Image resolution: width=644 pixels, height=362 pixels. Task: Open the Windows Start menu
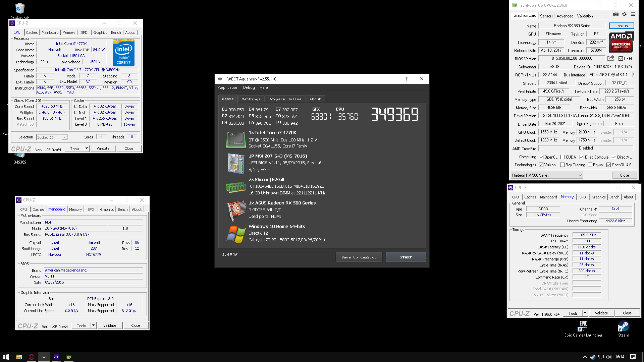(6, 357)
